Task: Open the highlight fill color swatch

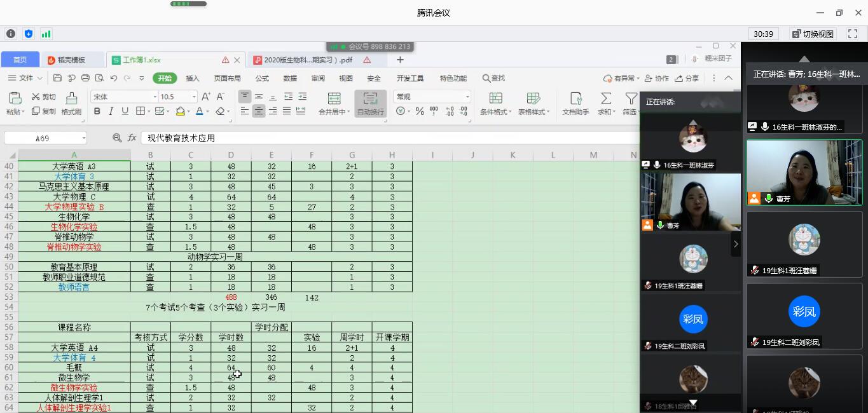Action: click(180, 111)
